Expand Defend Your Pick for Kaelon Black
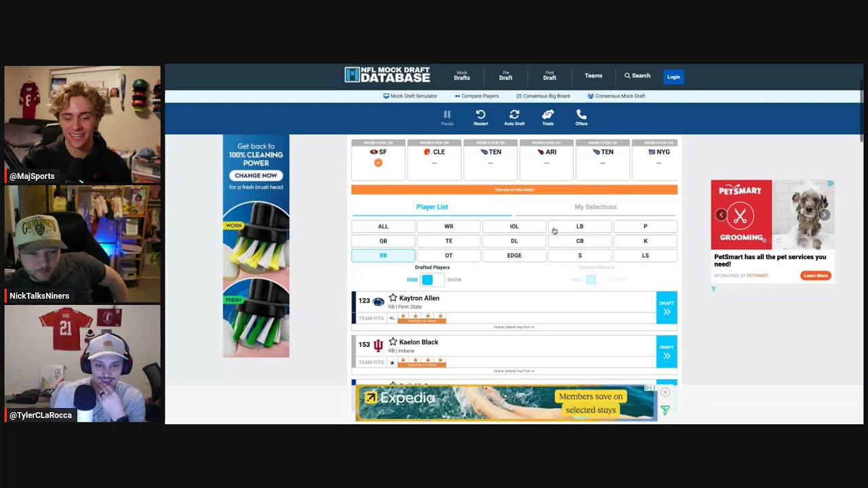This screenshot has width=868, height=488. pos(514,371)
